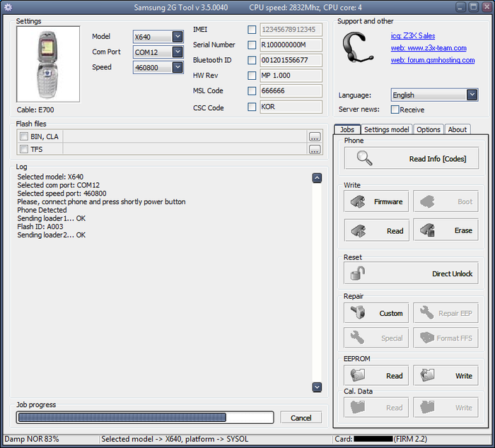Tick the BIN, CLA flash file checkbox
The height and width of the screenshot is (448, 495).
pyautogui.click(x=24, y=136)
